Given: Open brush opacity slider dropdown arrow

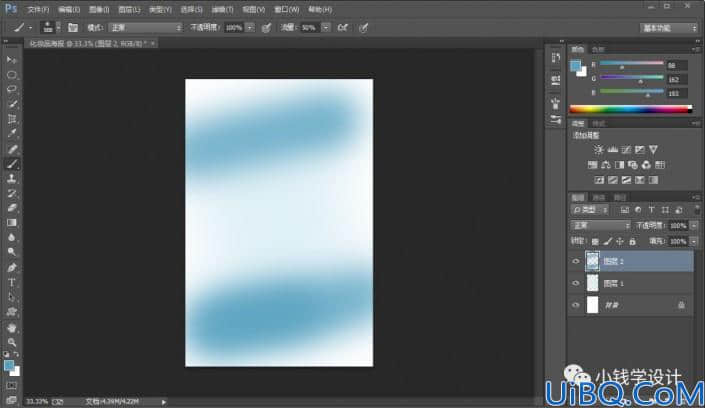Looking at the screenshot, I should pyautogui.click(x=250, y=28).
